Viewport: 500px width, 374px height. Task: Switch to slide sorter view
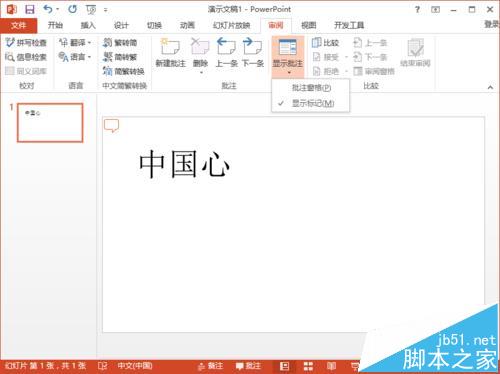[x=308, y=366]
